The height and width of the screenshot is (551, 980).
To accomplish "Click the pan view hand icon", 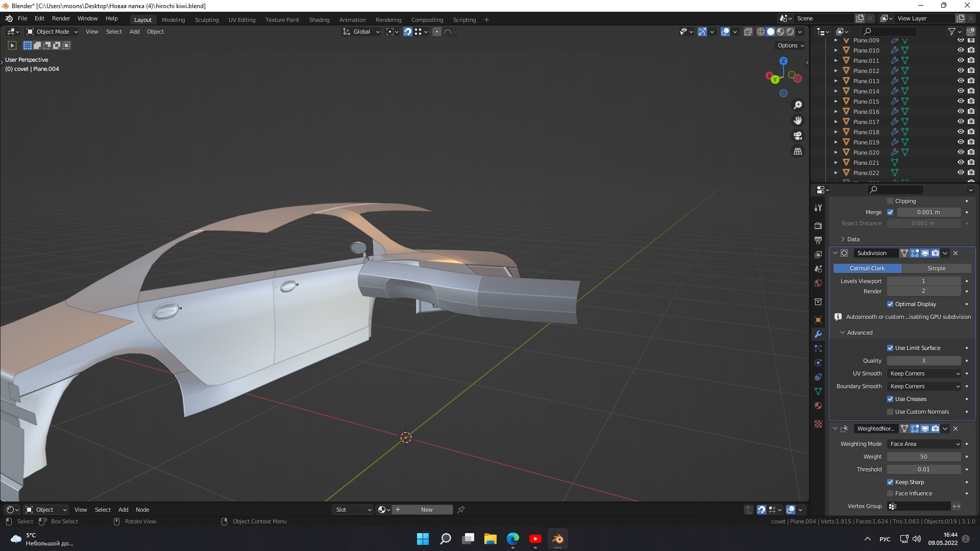I will coord(798,120).
